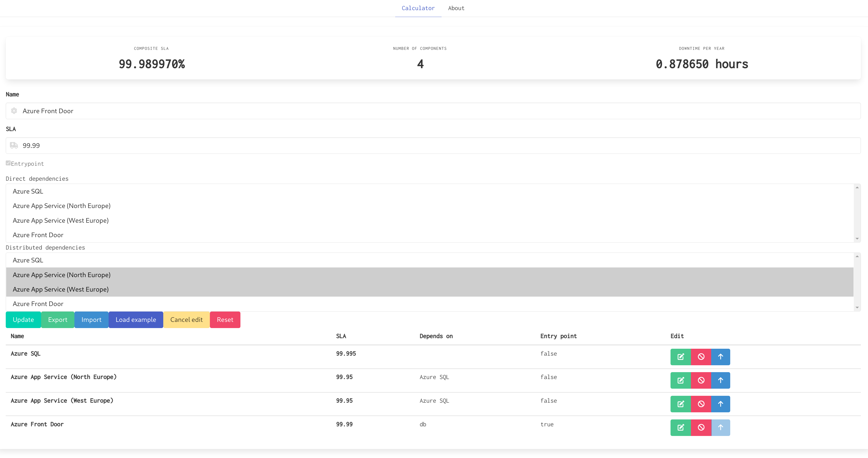
Task: Delete the Azure Front Door component
Action: [701, 427]
